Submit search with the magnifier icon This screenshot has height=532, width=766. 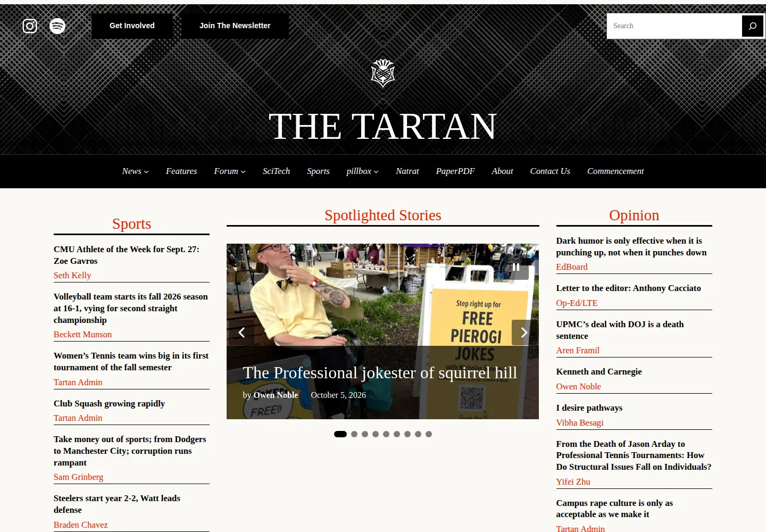tap(752, 26)
